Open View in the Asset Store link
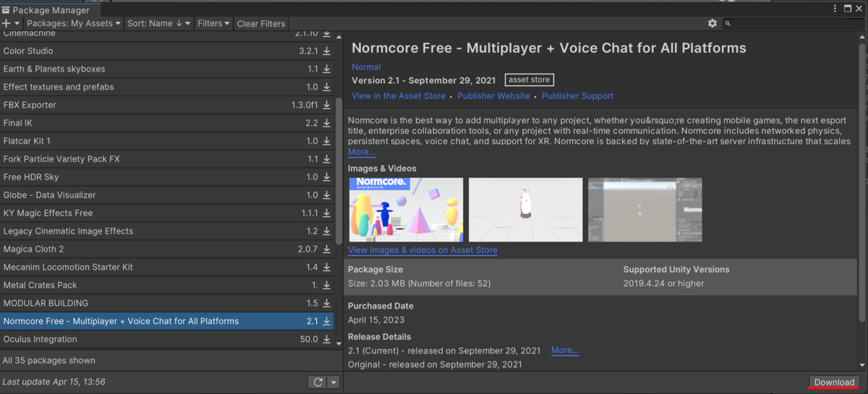 coord(399,96)
